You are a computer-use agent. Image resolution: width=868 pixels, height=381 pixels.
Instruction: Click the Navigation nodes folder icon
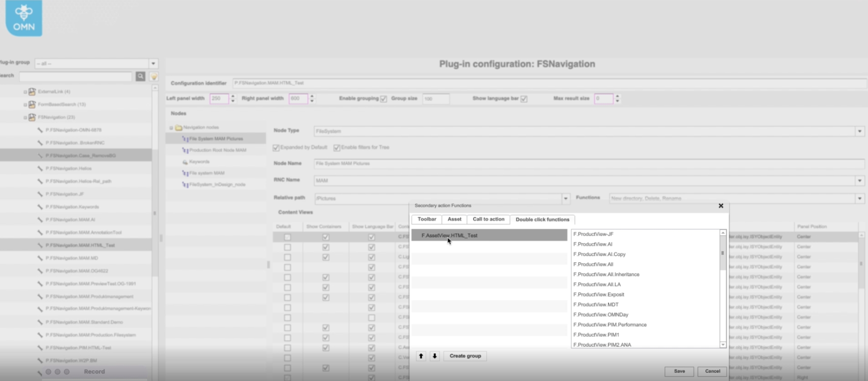179,128
